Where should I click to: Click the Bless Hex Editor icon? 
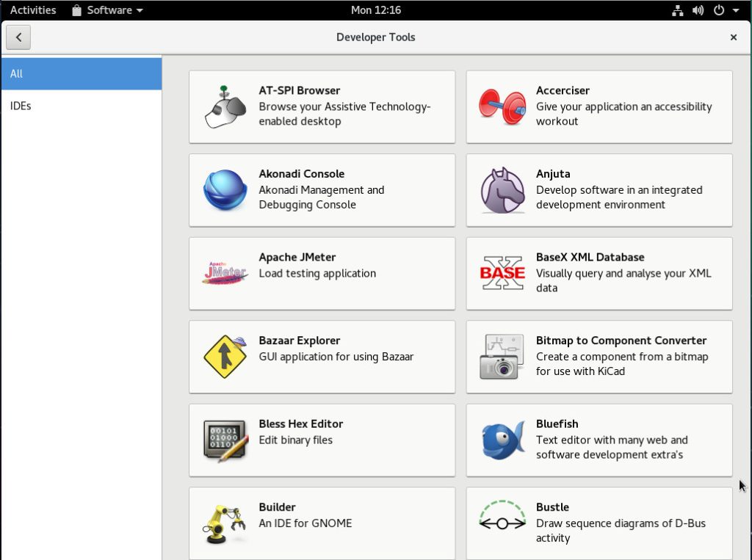coord(225,440)
